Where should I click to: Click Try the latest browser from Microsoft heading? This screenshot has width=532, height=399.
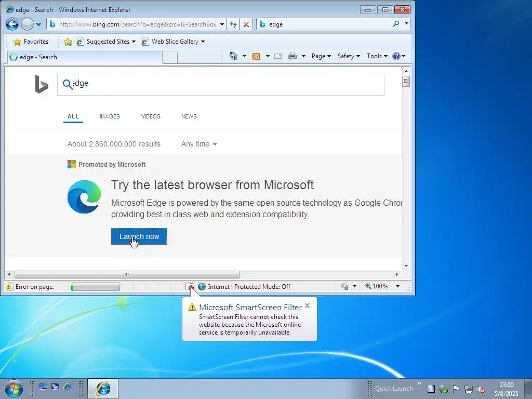click(212, 185)
